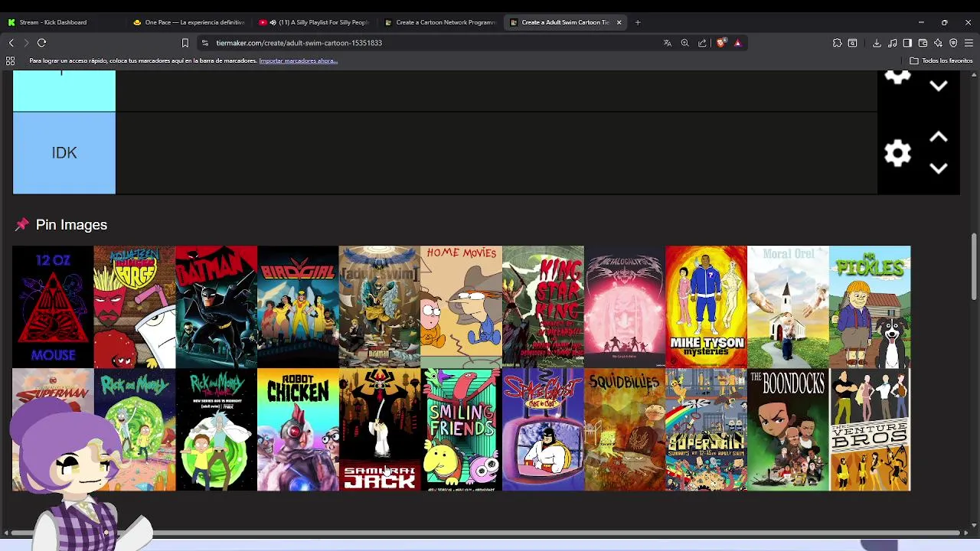
Task: Select the Aqua Teen Hunger Force thumbnail
Action: pyautogui.click(x=135, y=307)
